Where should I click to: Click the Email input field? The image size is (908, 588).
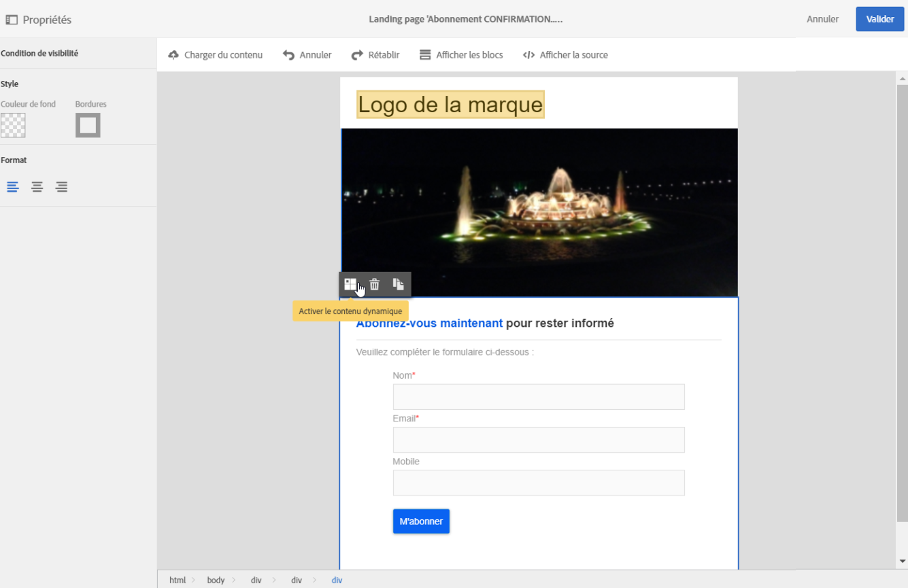pos(539,440)
